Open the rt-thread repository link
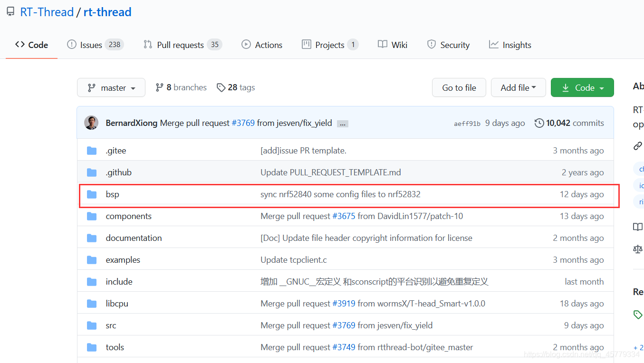Viewport: 644px width, 363px height. pyautogui.click(x=107, y=12)
